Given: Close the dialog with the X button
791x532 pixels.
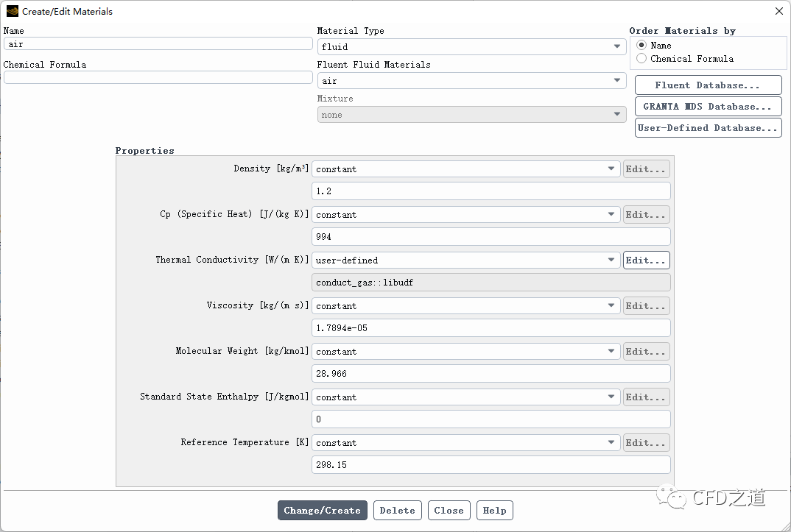Looking at the screenshot, I should click(x=779, y=11).
